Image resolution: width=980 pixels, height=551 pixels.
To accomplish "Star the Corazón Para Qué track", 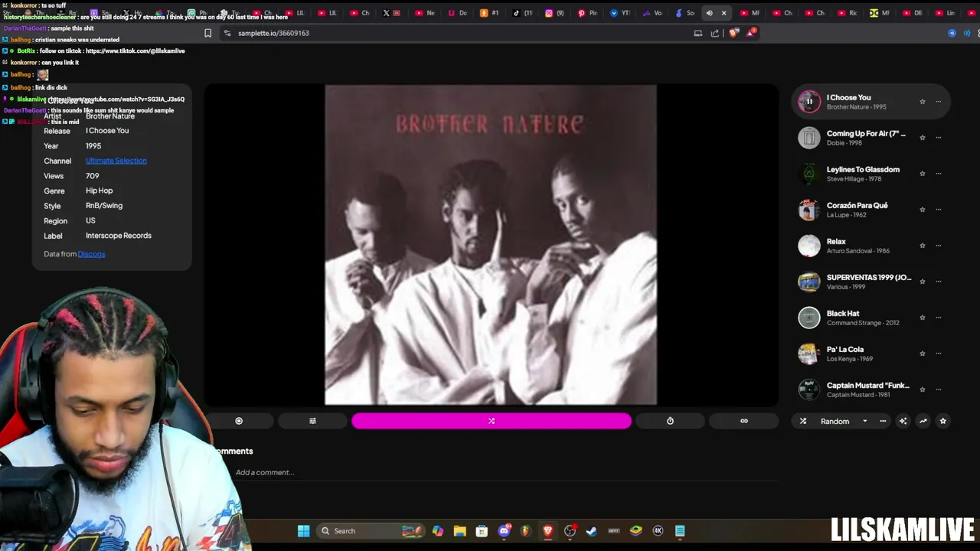I will [923, 210].
